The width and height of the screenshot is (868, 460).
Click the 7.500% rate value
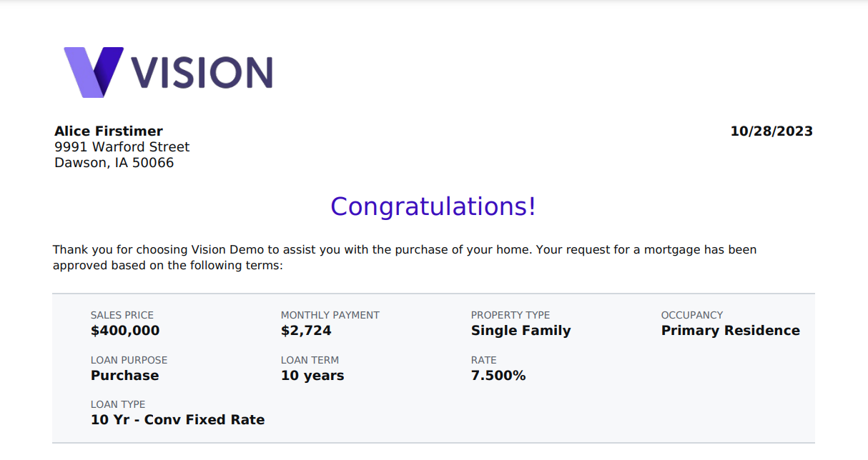pos(498,376)
